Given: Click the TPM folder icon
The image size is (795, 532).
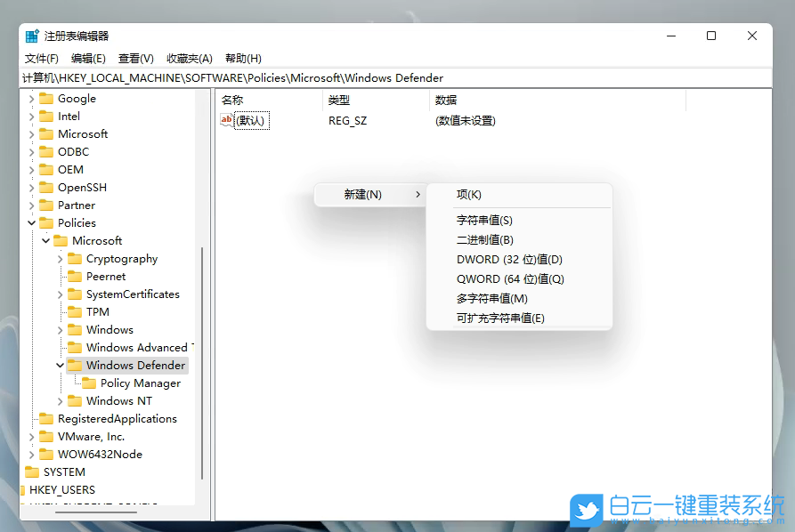Looking at the screenshot, I should pyautogui.click(x=77, y=311).
